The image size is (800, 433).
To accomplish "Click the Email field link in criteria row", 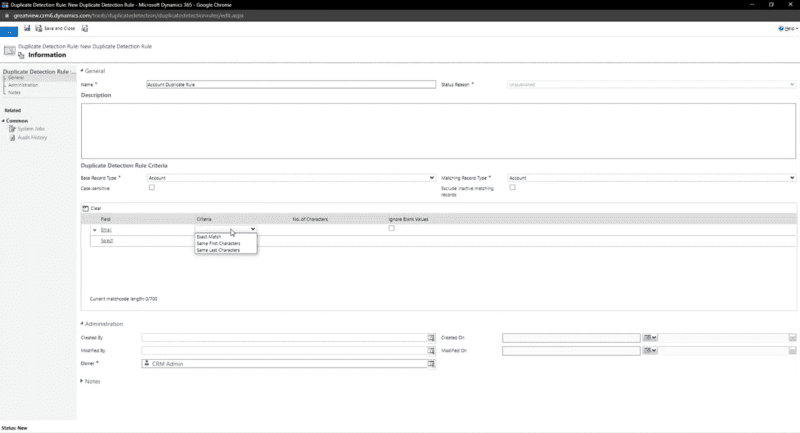I will tap(106, 230).
